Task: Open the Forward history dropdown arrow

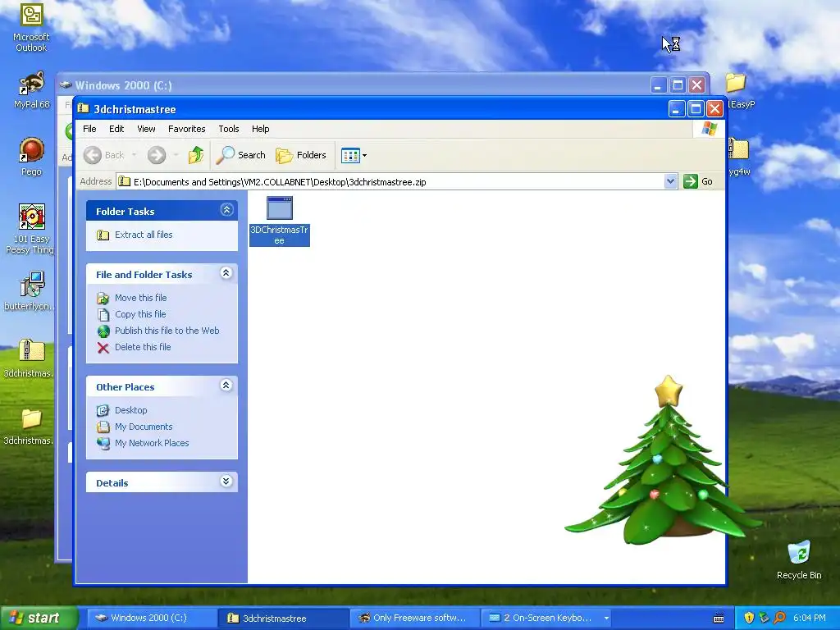Action: click(x=176, y=155)
